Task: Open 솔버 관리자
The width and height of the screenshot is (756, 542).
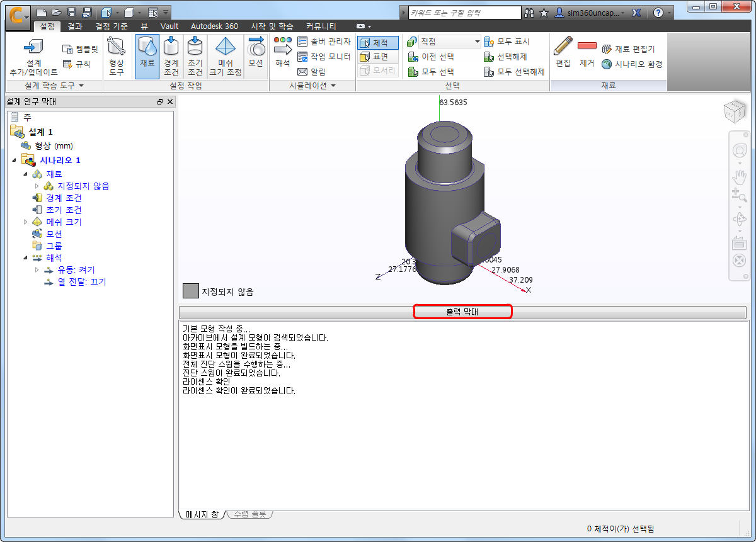Action: (x=324, y=42)
